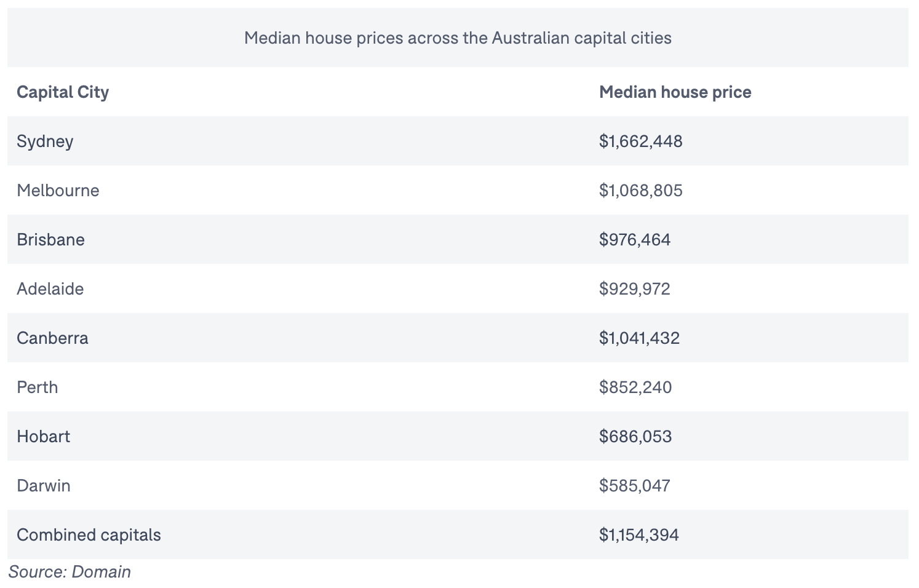The width and height of the screenshot is (919, 588).
Task: Select the Brisbane row label
Action: pyautogui.click(x=50, y=240)
